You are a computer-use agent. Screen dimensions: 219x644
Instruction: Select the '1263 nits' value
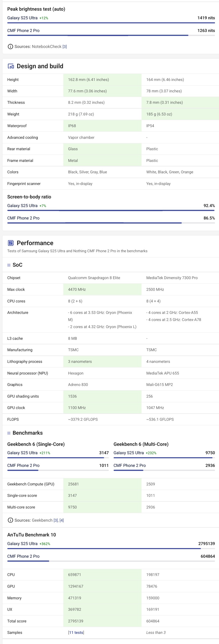[206, 30]
